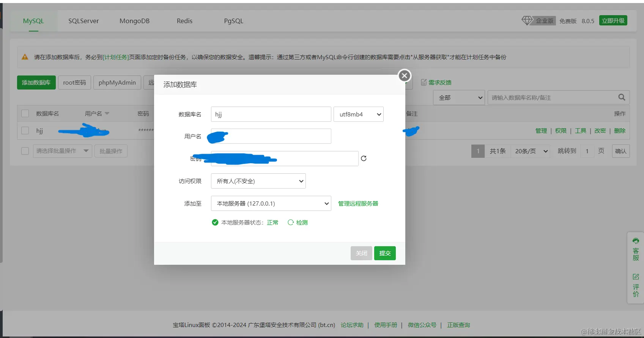The height and width of the screenshot is (338, 644).
Task: Click the 正常 server status text
Action: [272, 222]
